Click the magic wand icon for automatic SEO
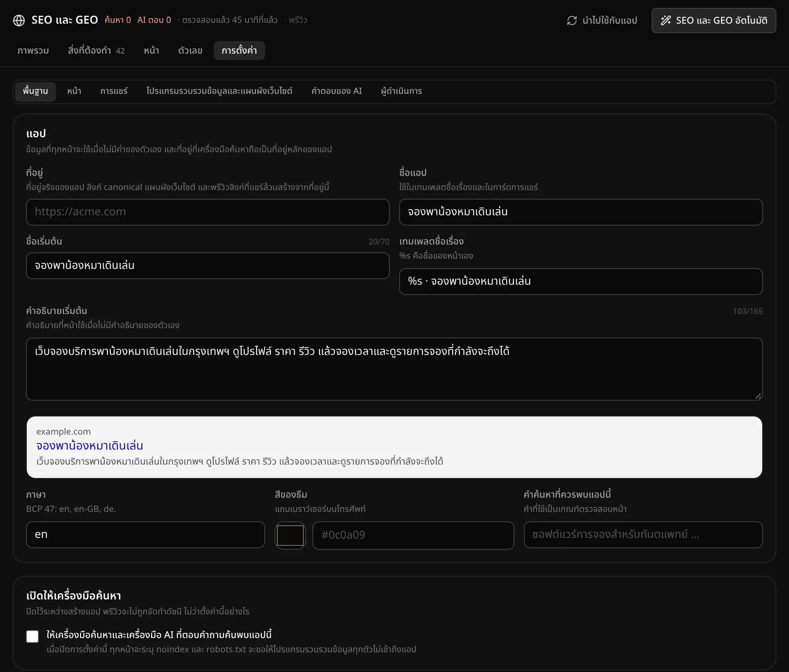Image resolution: width=789 pixels, height=672 pixels. point(666,21)
